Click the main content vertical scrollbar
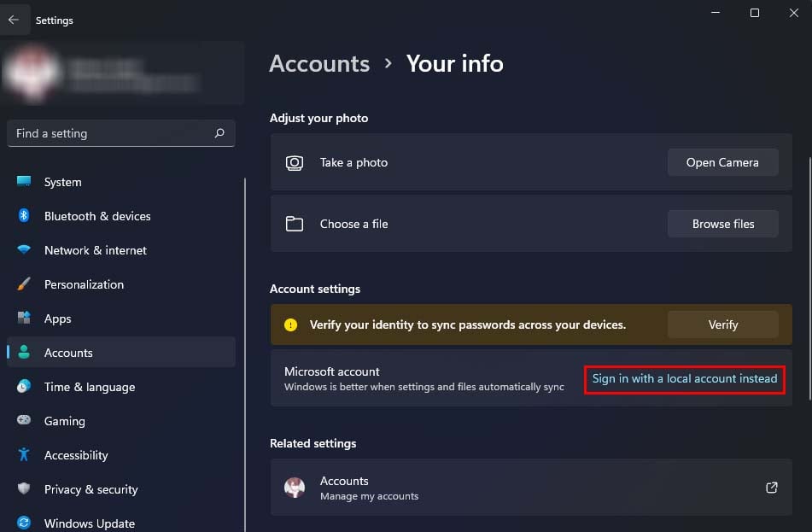The height and width of the screenshot is (532, 812). coord(809,278)
